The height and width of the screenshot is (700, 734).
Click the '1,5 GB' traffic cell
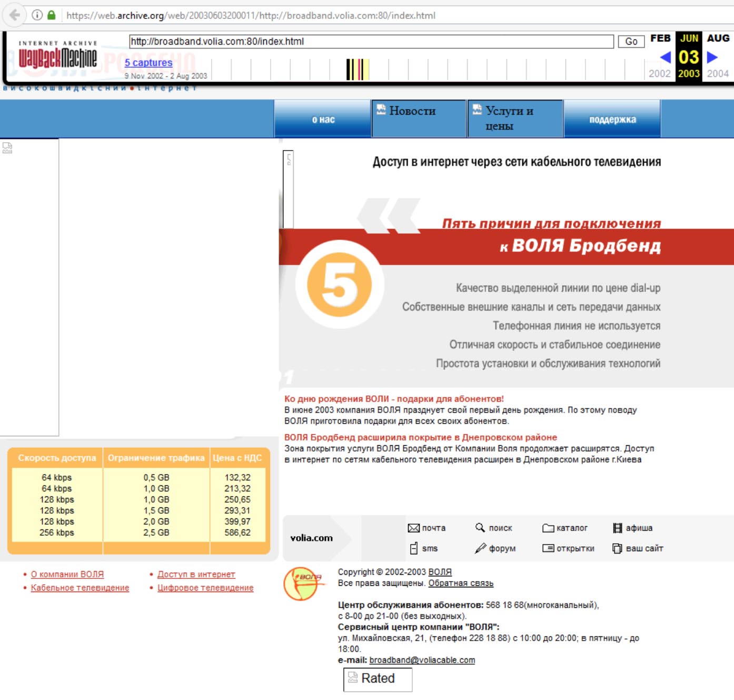[x=156, y=511]
